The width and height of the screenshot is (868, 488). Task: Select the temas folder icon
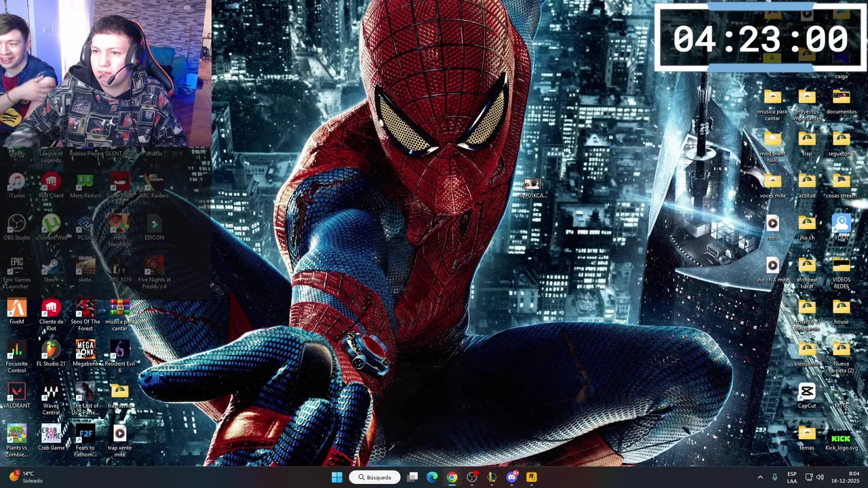pos(807,438)
